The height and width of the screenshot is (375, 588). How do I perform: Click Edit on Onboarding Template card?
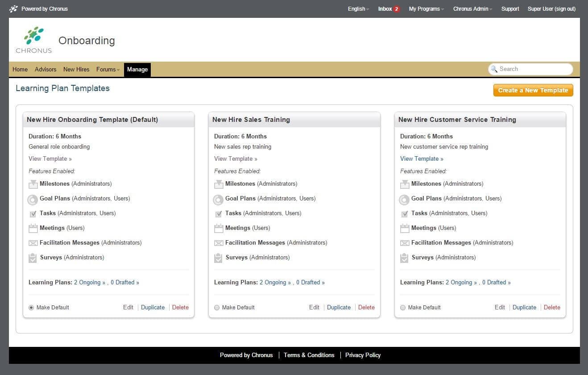128,308
